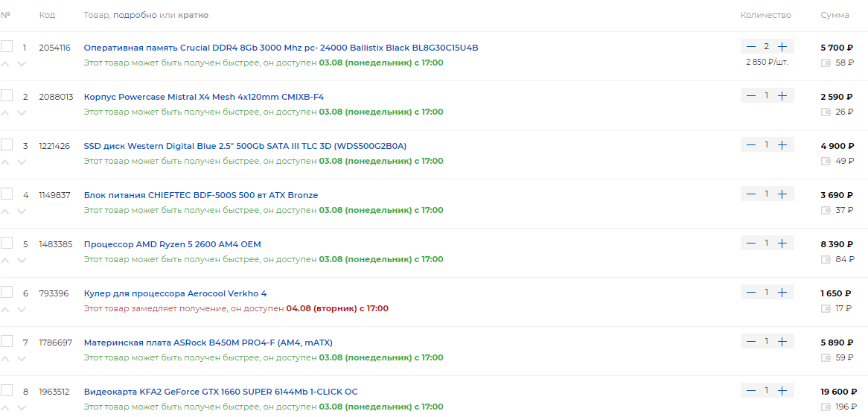Click bonus wallet icon beside 196 ₽
This screenshot has width=868, height=417.
826,407
